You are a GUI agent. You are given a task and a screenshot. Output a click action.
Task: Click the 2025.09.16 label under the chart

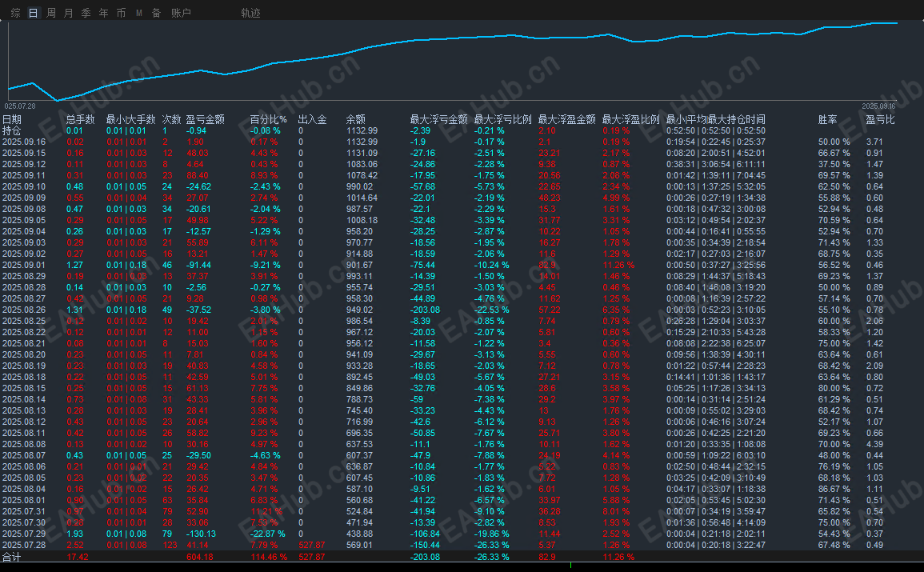pyautogui.click(x=878, y=106)
